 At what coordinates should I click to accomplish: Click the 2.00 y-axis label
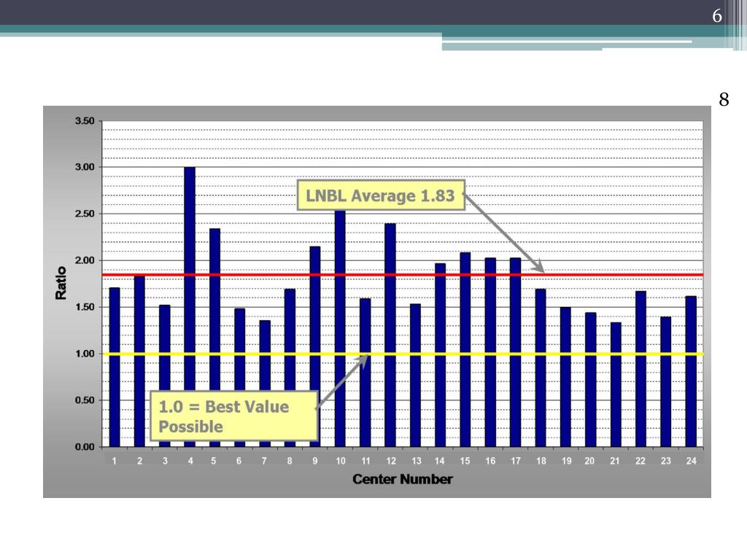tap(85, 260)
